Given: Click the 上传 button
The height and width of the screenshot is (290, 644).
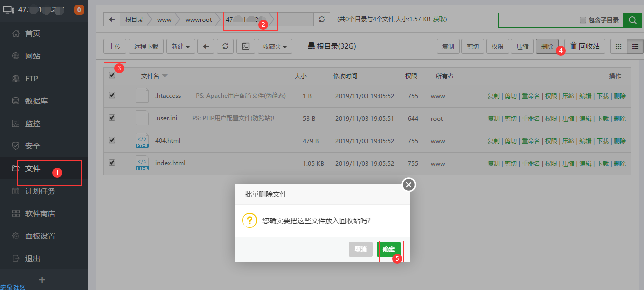Looking at the screenshot, I should pos(115,46).
